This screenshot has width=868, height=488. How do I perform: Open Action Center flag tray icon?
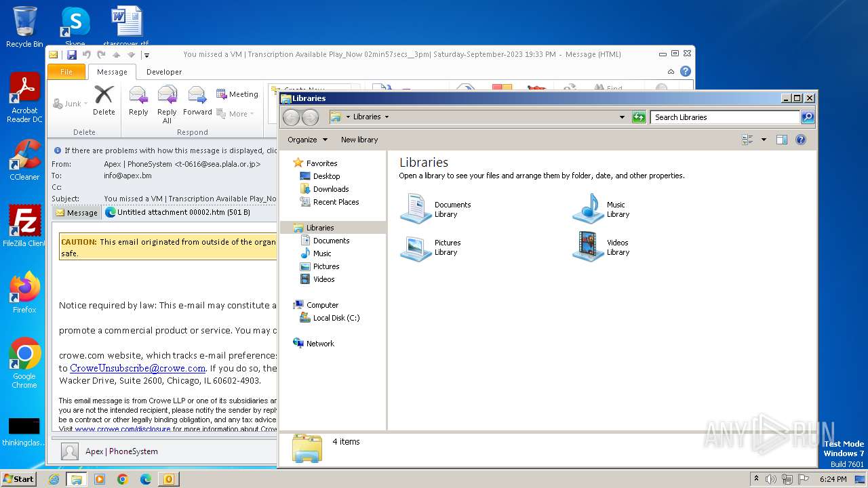803,479
